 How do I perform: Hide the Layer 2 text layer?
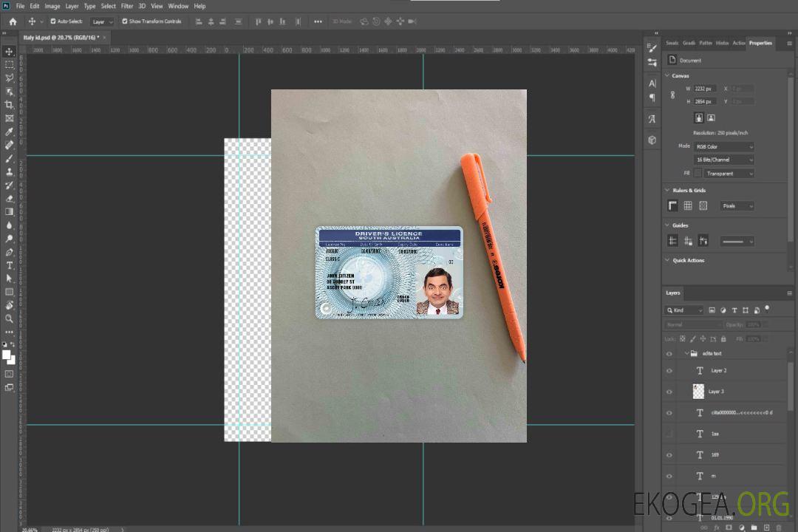tap(669, 371)
